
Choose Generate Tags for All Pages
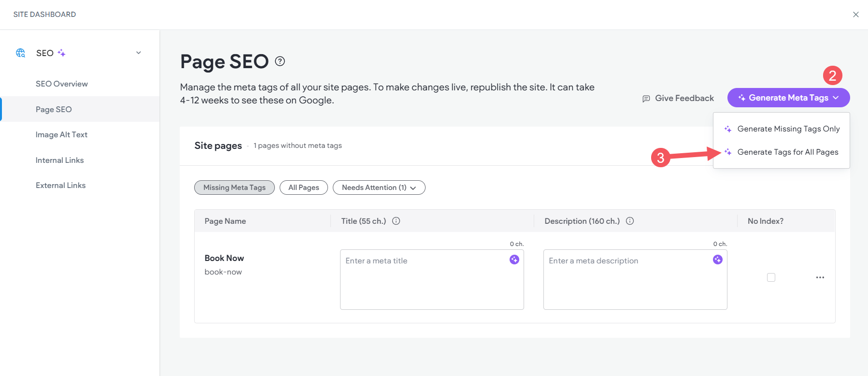tap(787, 152)
